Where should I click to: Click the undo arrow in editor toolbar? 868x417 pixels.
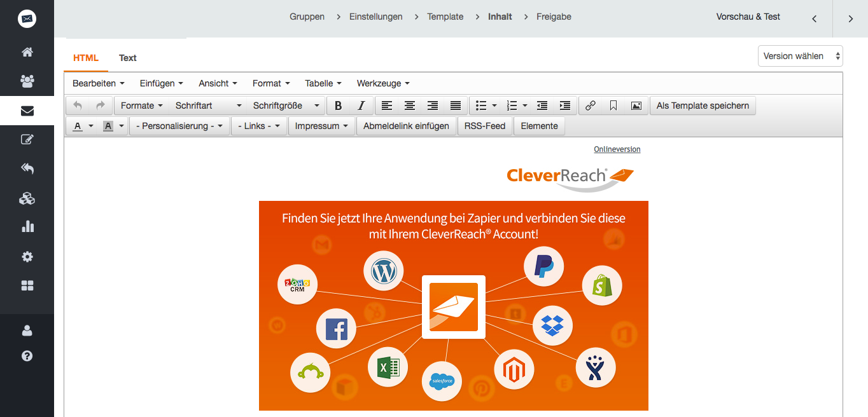[x=78, y=106]
